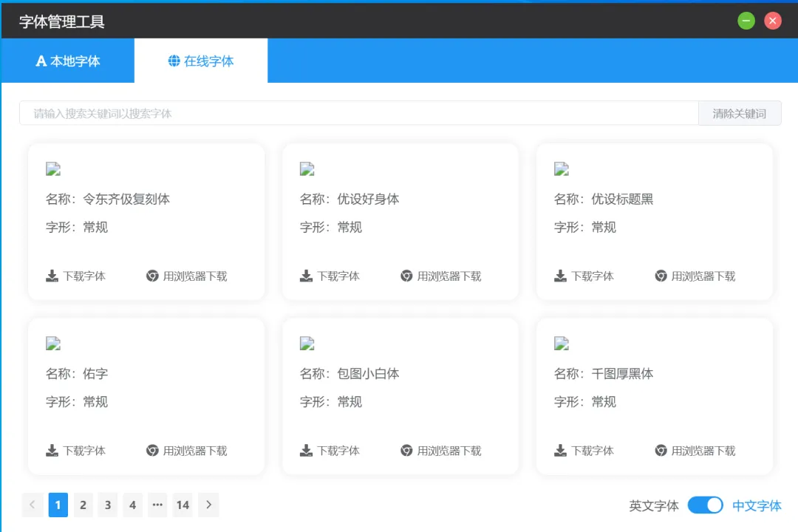Download font 优设好身体 via 下载字体
The width and height of the screenshot is (798, 532).
(x=330, y=276)
